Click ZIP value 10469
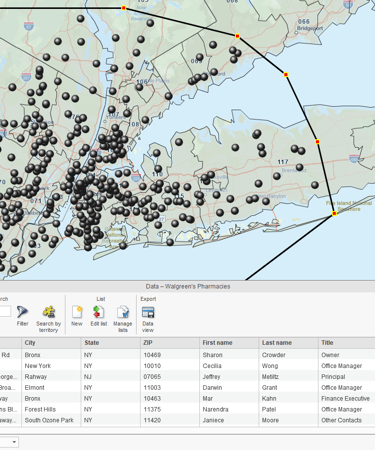375x450 pixels. [152, 355]
